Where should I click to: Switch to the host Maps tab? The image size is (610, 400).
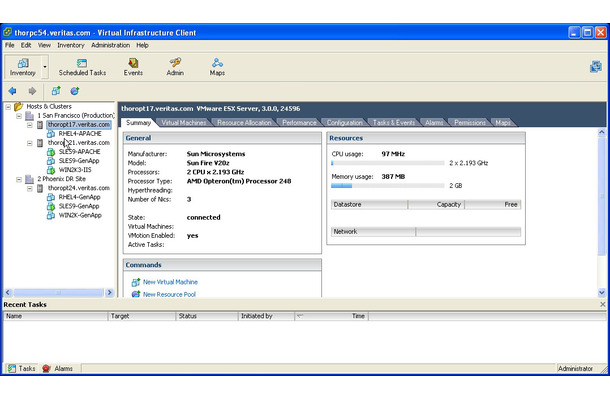click(503, 123)
